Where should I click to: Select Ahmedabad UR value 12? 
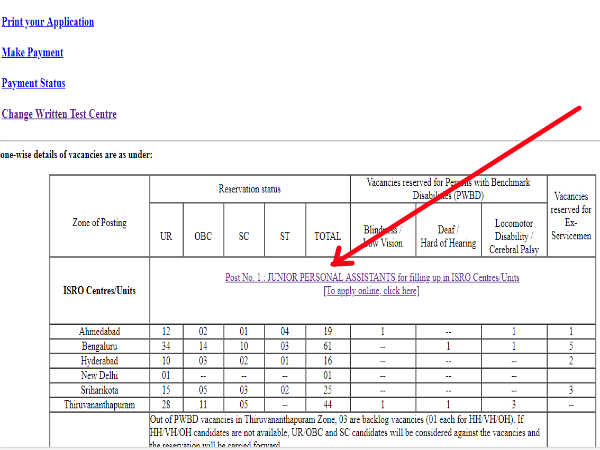coord(166,331)
